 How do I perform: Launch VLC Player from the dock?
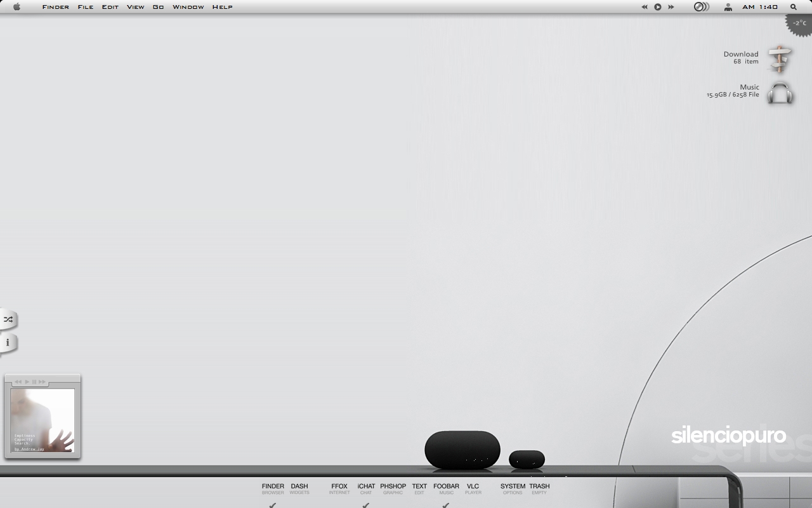coord(473,488)
